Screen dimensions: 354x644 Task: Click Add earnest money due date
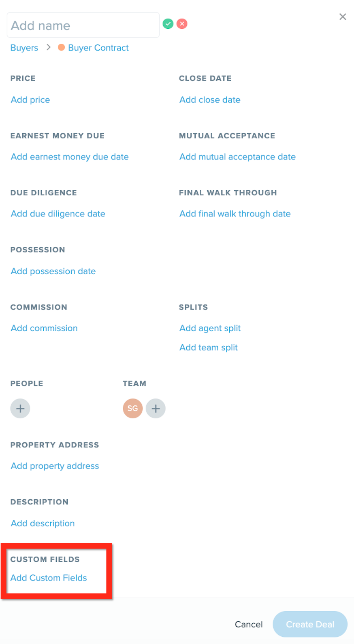(70, 157)
